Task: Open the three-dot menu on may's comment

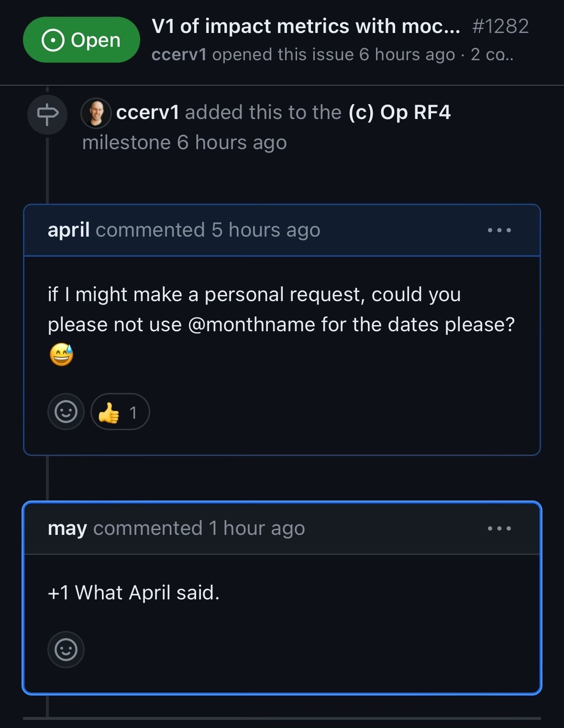Action: (499, 529)
